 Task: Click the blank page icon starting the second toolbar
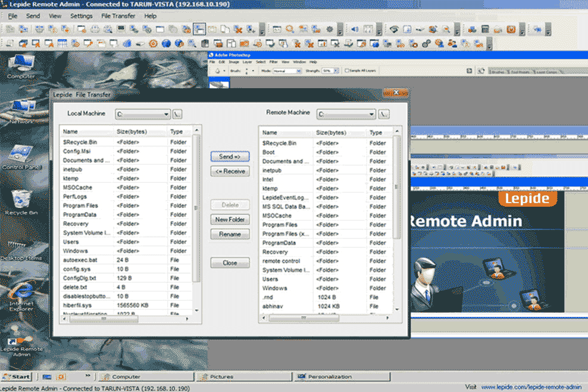(x=9, y=43)
